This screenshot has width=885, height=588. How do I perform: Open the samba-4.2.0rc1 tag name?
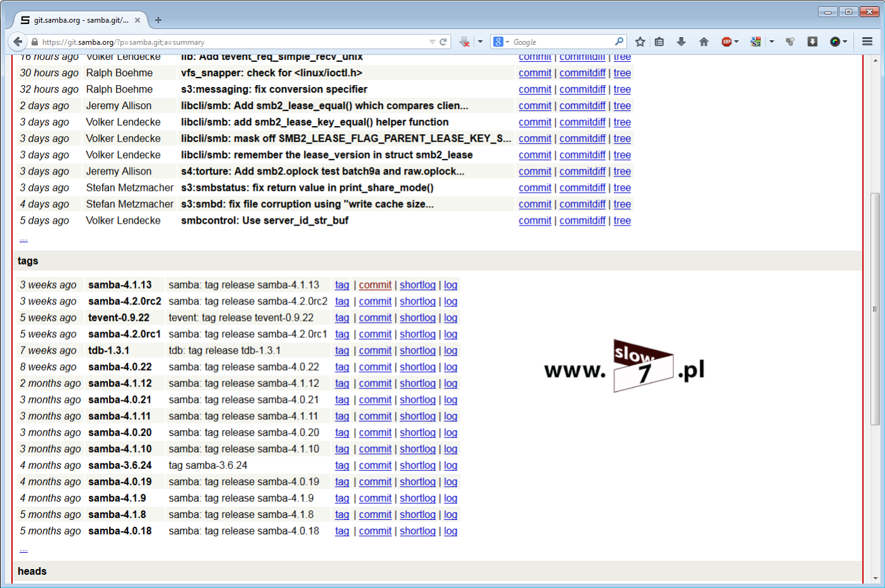click(124, 334)
